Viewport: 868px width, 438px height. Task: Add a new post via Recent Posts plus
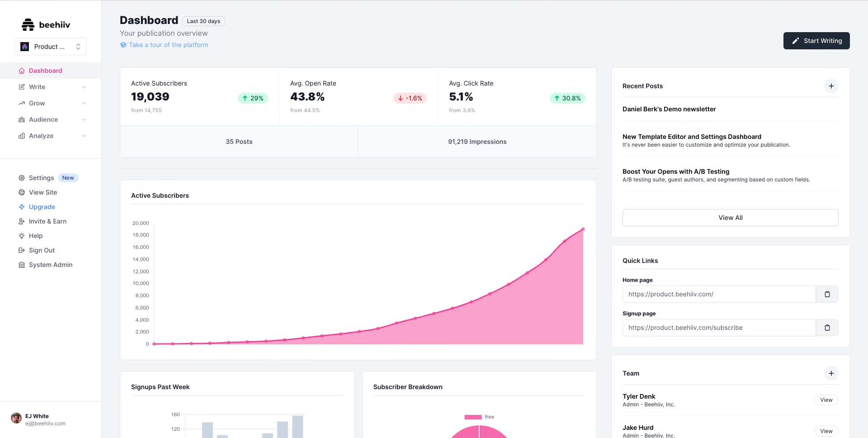pos(831,86)
